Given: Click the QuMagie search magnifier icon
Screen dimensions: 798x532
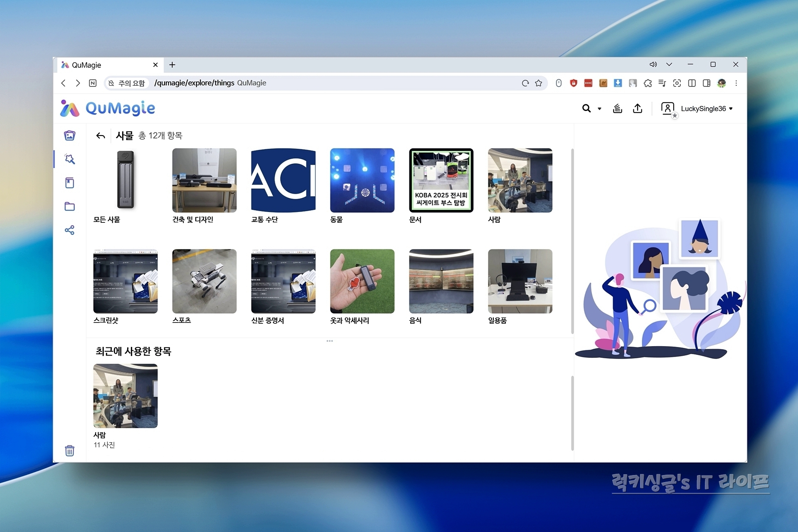Looking at the screenshot, I should pyautogui.click(x=586, y=108).
